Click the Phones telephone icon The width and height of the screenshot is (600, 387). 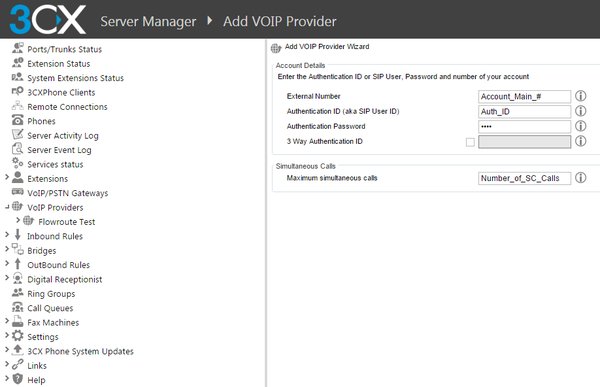(18, 120)
